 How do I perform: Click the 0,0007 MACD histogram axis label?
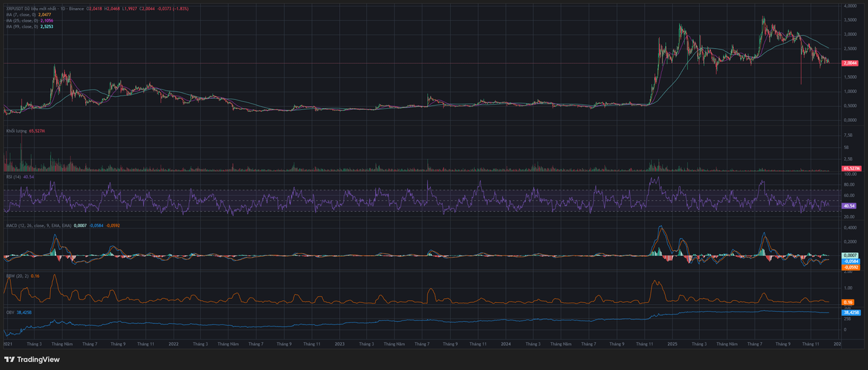tap(850, 255)
